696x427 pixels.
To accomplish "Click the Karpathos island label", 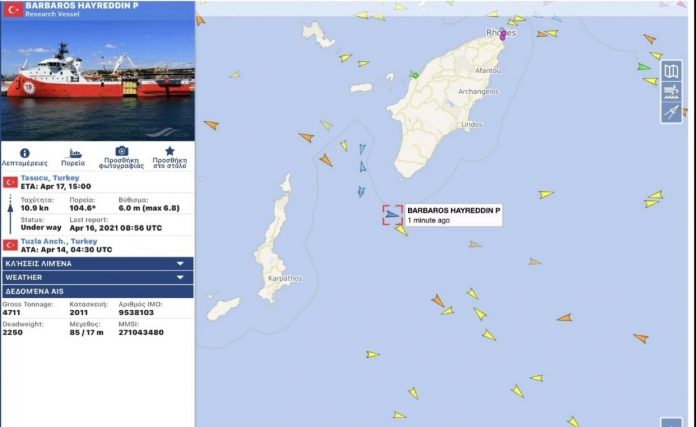I will [x=285, y=278].
